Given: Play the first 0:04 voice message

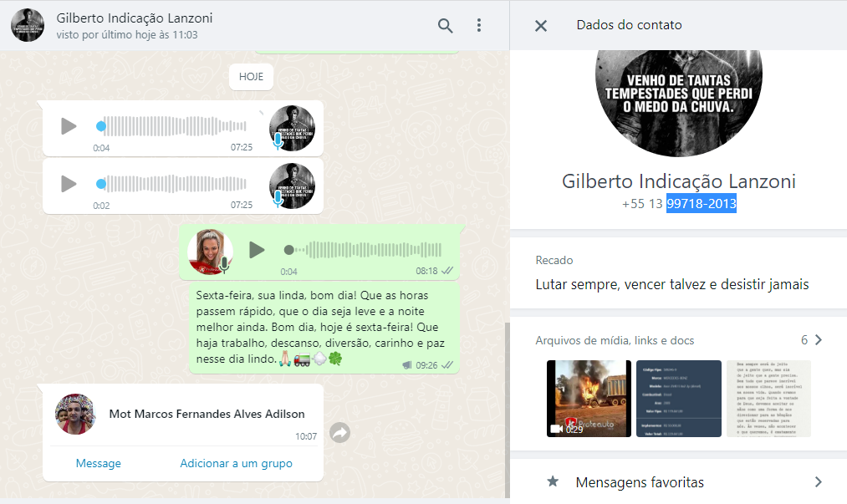Looking at the screenshot, I should coord(69,126).
